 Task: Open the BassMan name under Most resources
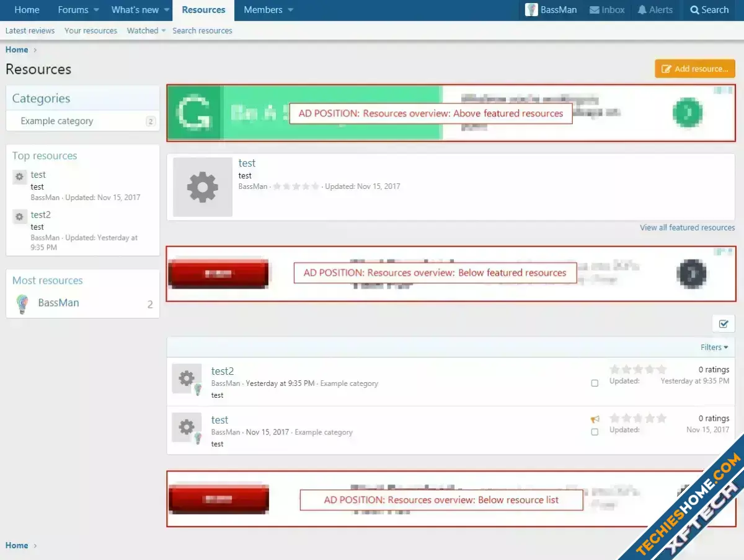pyautogui.click(x=58, y=303)
